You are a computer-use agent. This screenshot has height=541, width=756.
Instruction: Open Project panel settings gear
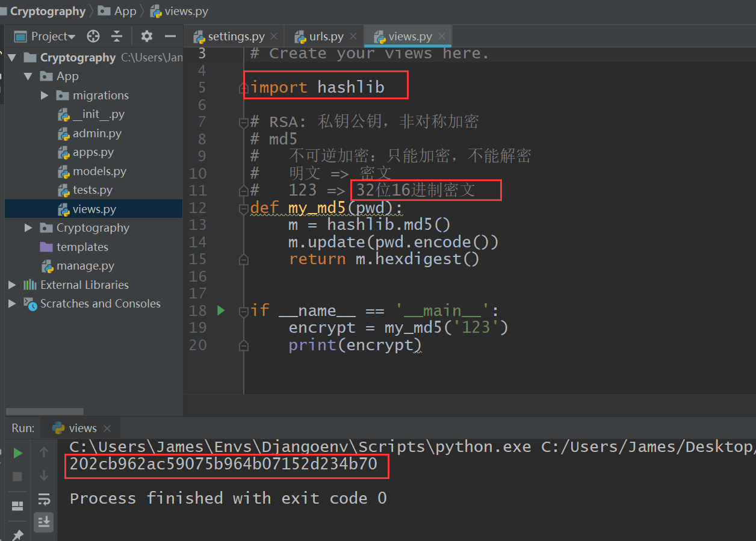pyautogui.click(x=147, y=37)
